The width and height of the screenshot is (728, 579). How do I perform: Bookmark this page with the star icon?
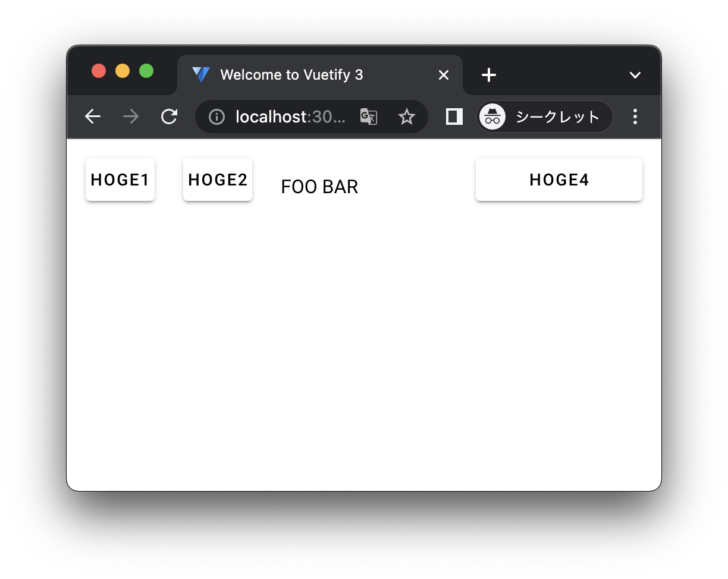[x=407, y=117]
